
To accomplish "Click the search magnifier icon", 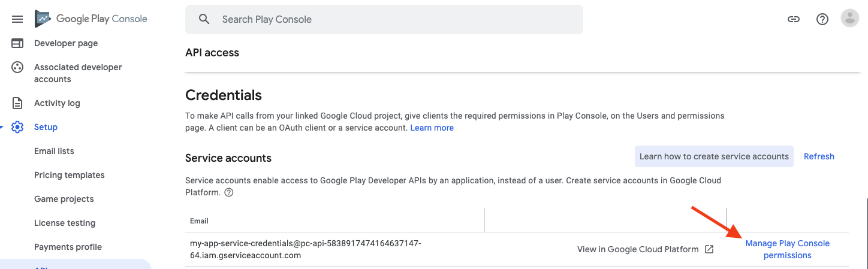I will click(204, 19).
